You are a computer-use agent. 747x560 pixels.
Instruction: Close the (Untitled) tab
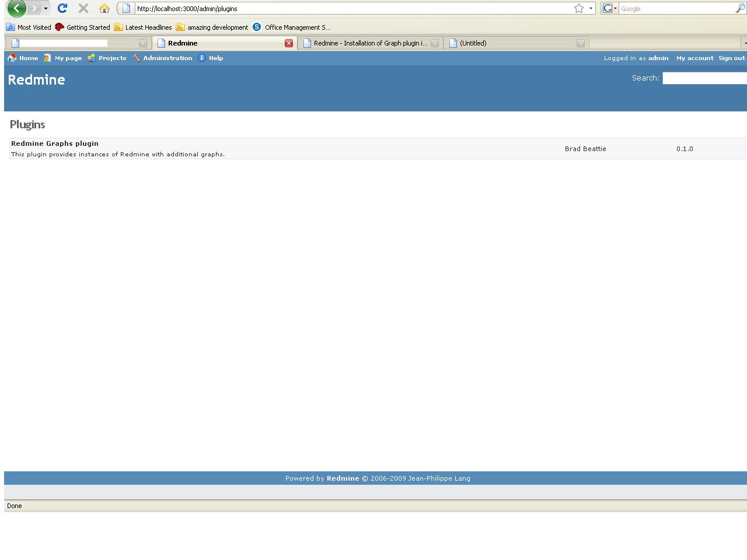[x=581, y=43]
